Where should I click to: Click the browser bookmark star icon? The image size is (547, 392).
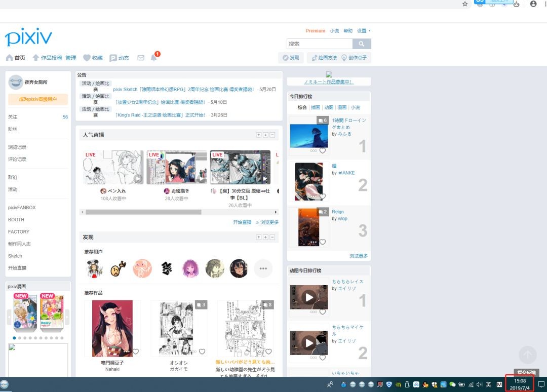(x=465, y=4)
